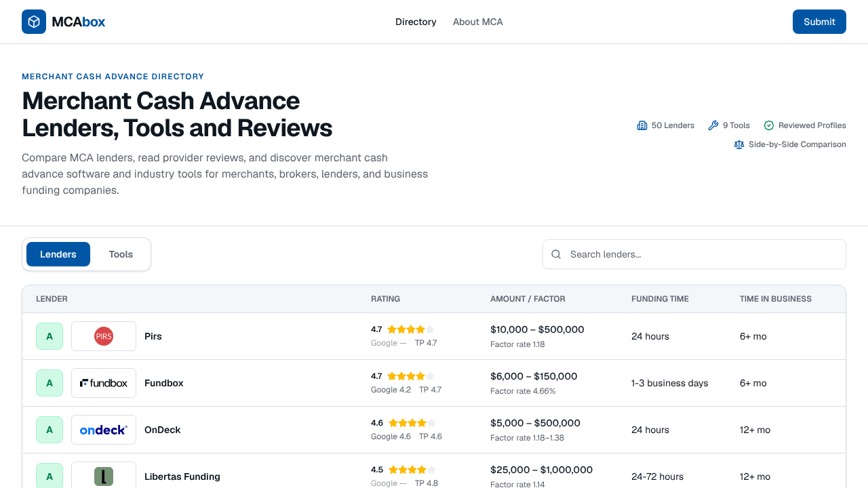Image resolution: width=868 pixels, height=488 pixels.
Task: Click the $25,000 – $1,000,000 amount
Action: tap(541, 470)
